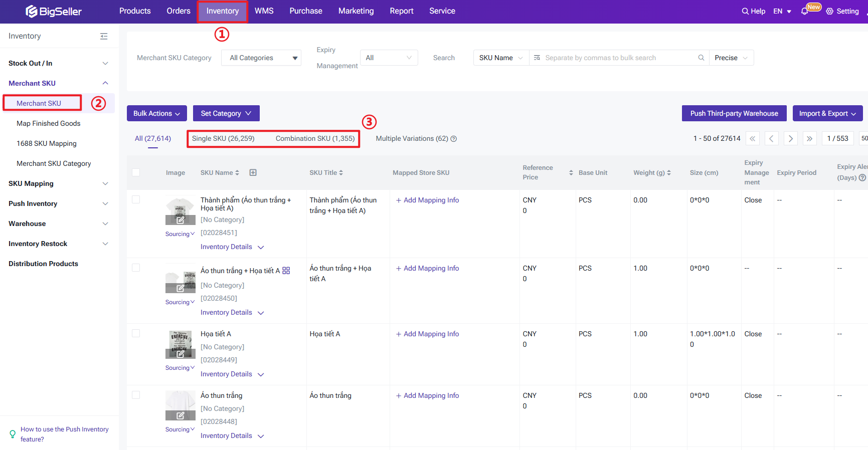Screen dimensions: 868x450
Task: Toggle the select-all checkbox in table header
Action: 136,172
